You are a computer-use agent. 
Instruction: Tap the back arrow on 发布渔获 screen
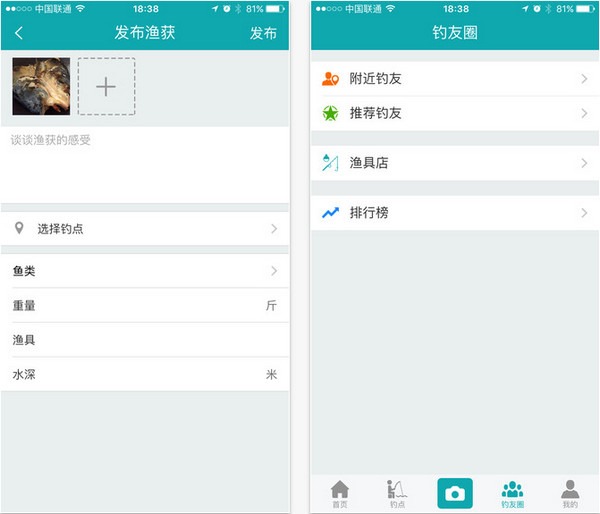(19, 33)
